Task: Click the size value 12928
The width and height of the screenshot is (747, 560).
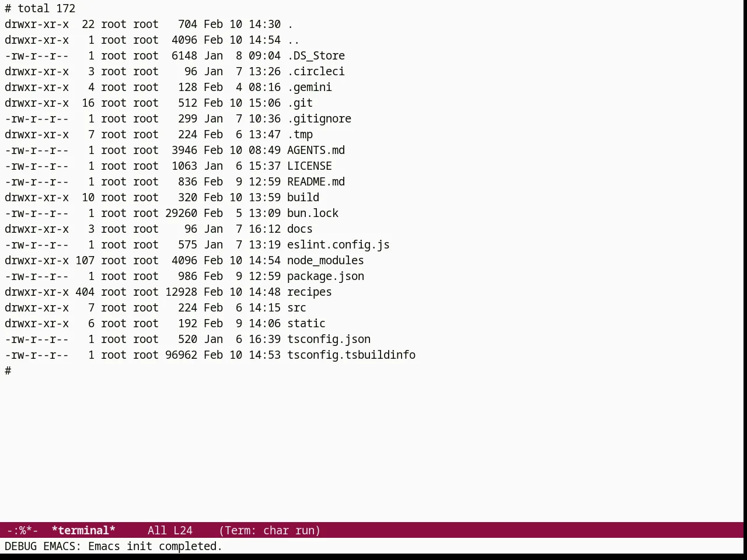Action: click(181, 292)
